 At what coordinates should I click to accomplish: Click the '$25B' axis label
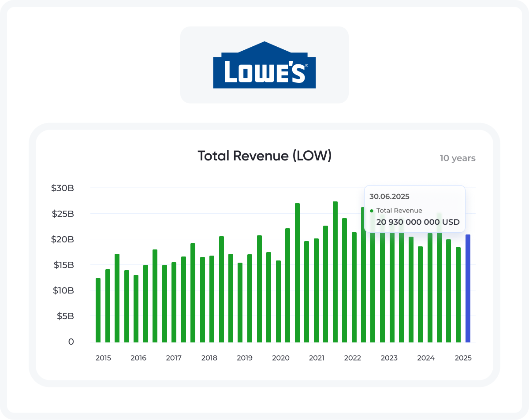point(62,214)
